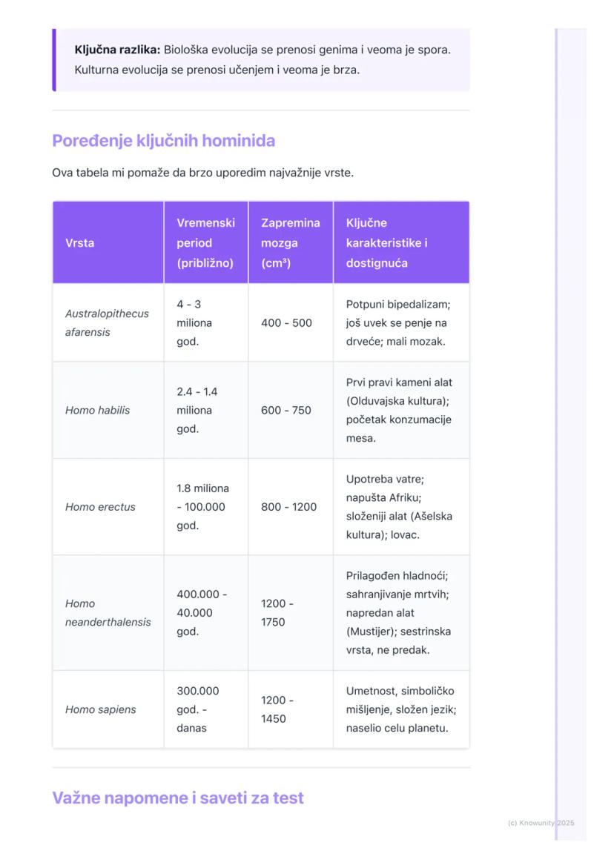The width and height of the screenshot is (614, 868).
Task: Click the '2.4 - 1.4 miliona god.' period cell
Action: coord(197,411)
